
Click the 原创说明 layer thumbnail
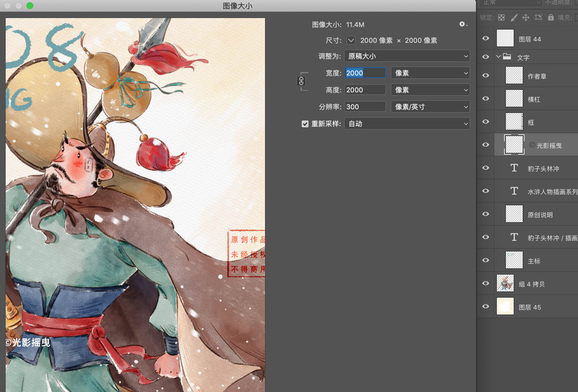(514, 214)
